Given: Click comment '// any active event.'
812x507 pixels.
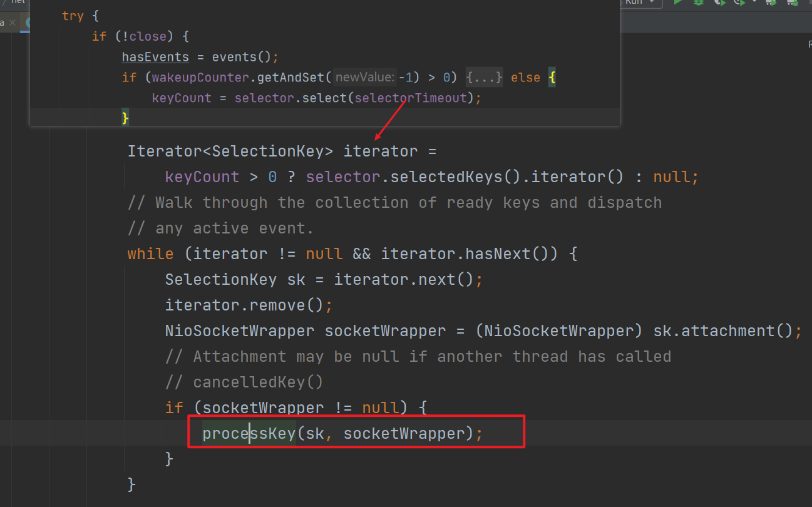Looking at the screenshot, I should (x=220, y=228).
